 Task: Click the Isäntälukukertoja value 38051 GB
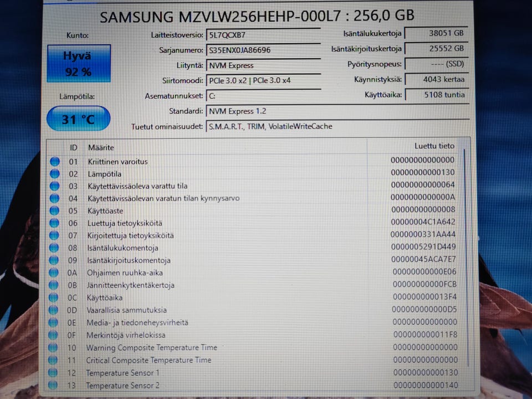(436, 33)
